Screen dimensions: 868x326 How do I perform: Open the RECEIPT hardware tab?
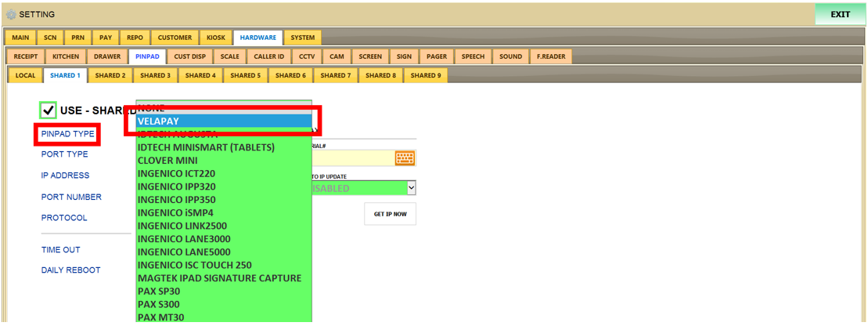pos(26,56)
